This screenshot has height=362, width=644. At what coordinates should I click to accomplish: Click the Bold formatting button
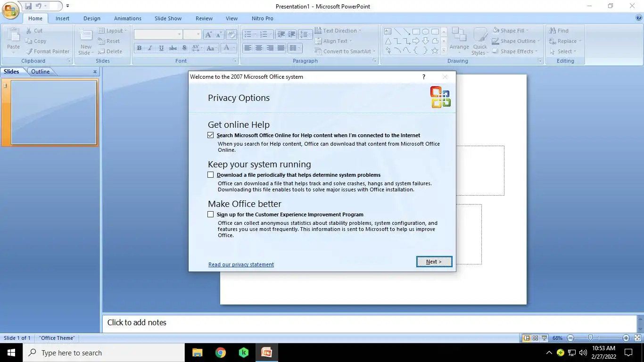coord(139,48)
